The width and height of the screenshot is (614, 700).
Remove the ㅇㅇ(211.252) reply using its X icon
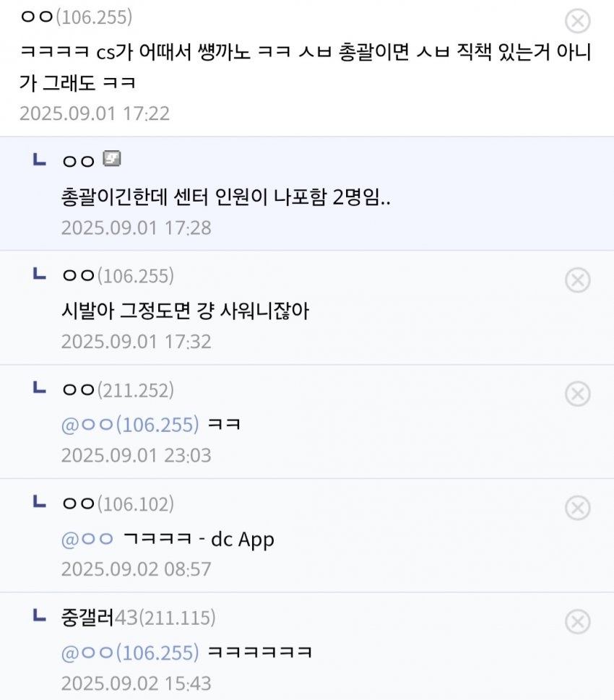[576, 394]
